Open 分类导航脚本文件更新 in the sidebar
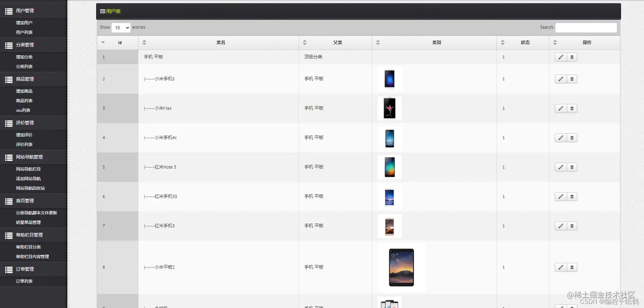This screenshot has width=644, height=308. pyautogui.click(x=37, y=213)
